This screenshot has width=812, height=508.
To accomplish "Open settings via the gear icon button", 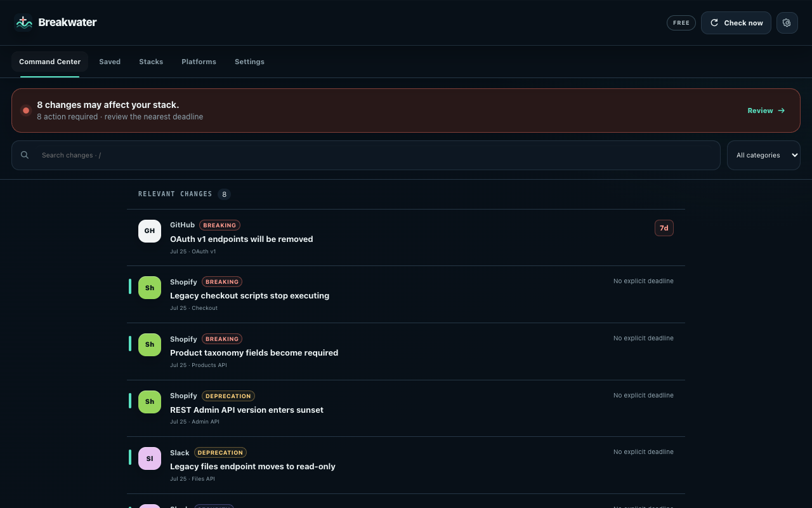I will tap(787, 23).
